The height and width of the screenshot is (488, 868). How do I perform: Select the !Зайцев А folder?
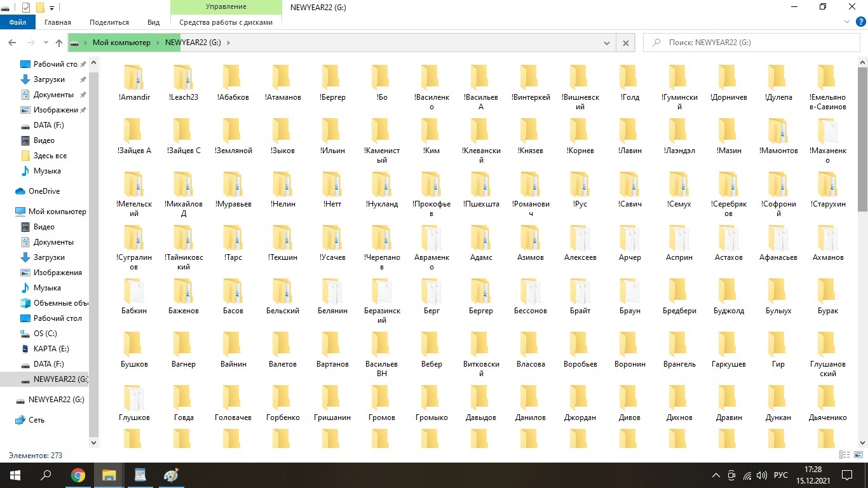point(134,136)
